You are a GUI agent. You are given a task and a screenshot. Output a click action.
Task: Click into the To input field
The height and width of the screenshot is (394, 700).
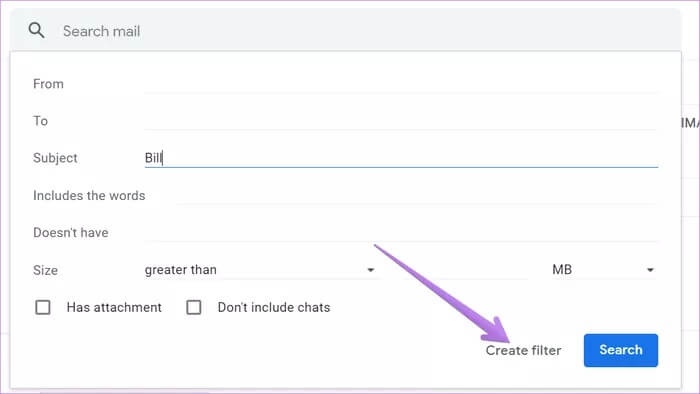(x=401, y=121)
